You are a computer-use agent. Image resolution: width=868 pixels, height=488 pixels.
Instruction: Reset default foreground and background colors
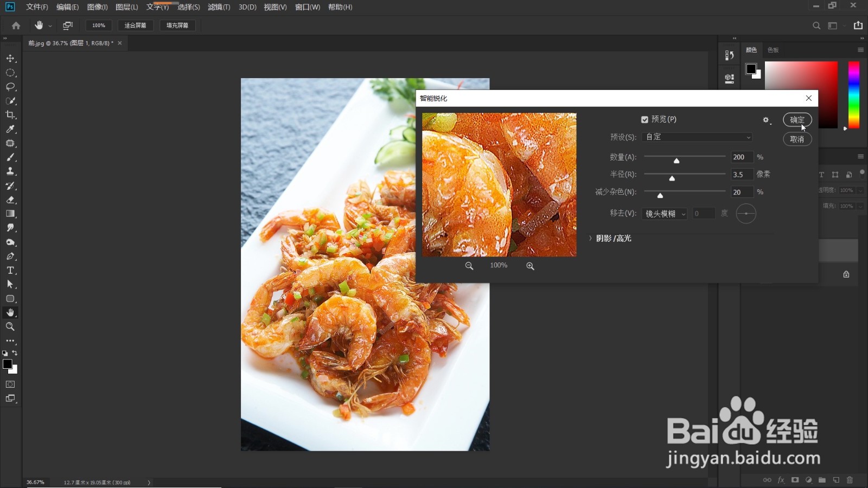[x=5, y=353]
